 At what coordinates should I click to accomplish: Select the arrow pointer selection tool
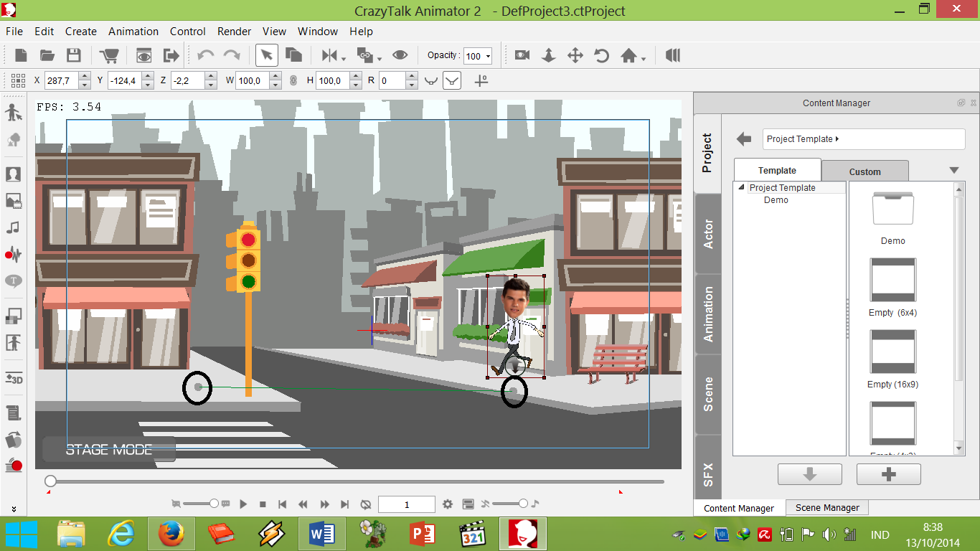266,56
